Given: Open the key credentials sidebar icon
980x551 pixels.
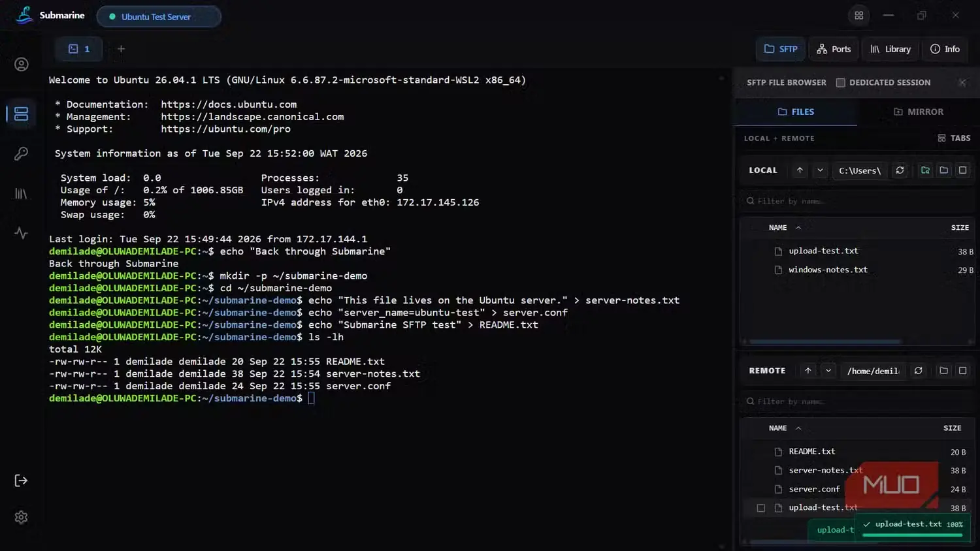Looking at the screenshot, I should click(22, 154).
